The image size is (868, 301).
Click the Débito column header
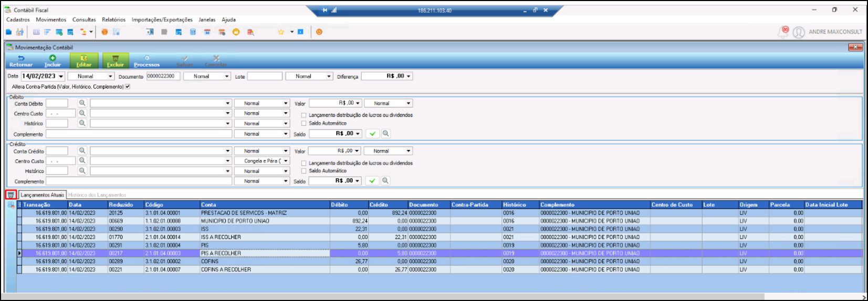pos(349,205)
